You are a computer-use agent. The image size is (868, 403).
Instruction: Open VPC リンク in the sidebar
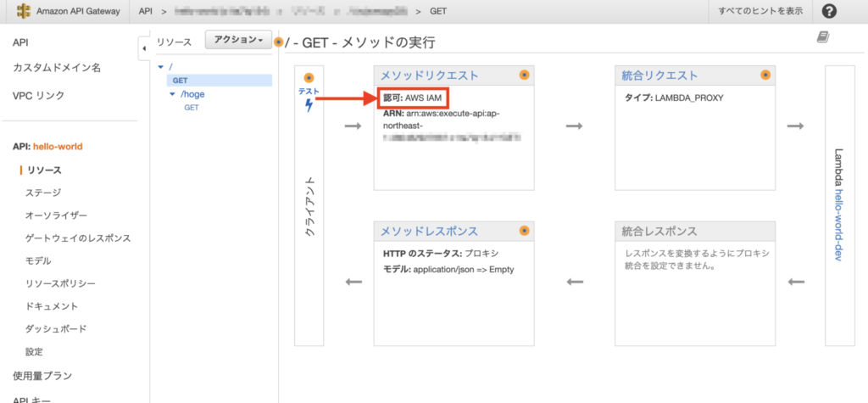tap(38, 95)
